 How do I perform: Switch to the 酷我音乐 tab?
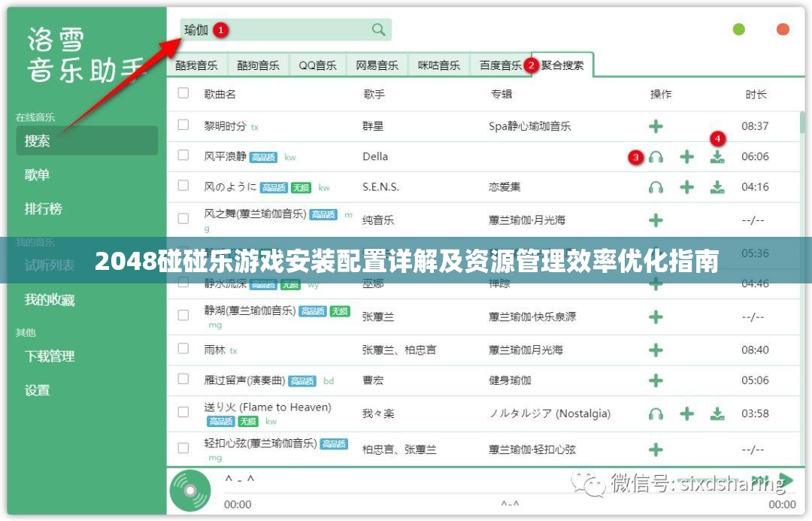point(197,65)
